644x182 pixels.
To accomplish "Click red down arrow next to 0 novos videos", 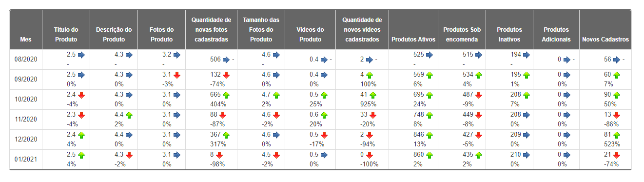I will point(370,155).
